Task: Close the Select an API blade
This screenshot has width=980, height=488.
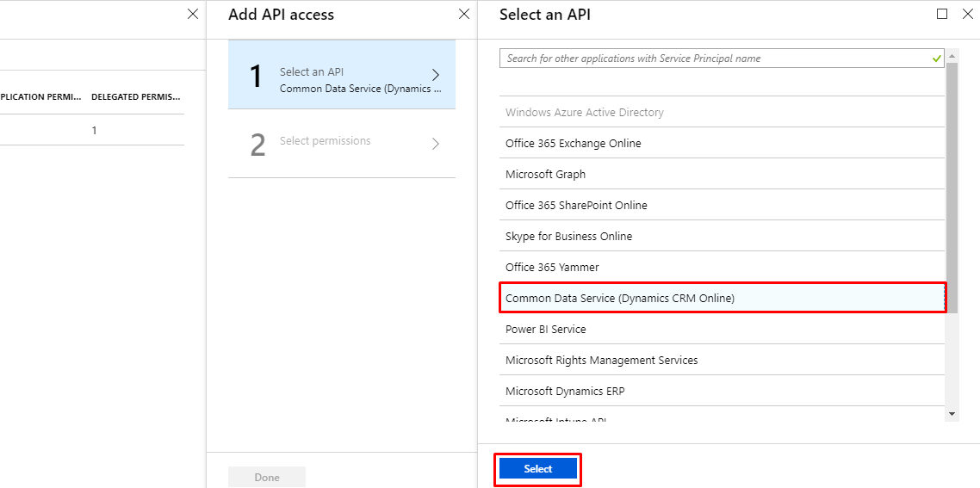Action: (x=967, y=15)
